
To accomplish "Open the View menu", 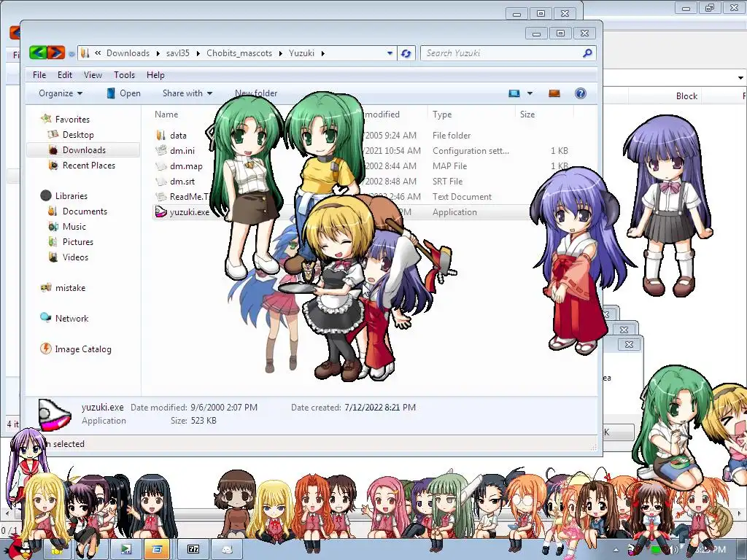I will pyautogui.click(x=93, y=75).
